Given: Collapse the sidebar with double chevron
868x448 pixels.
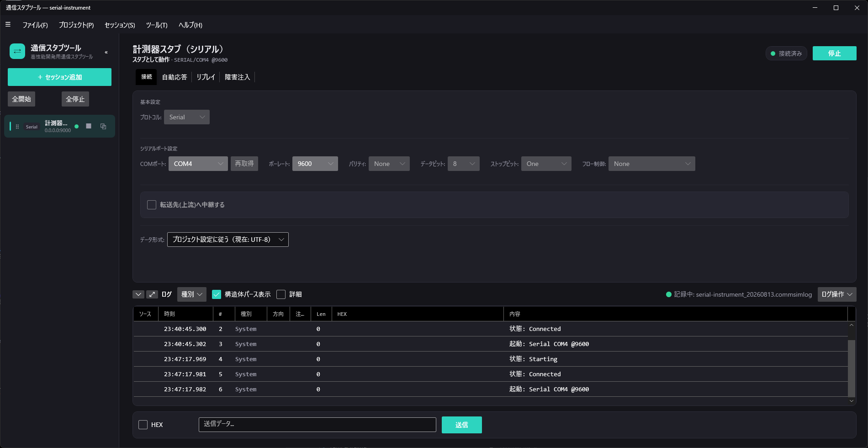Looking at the screenshot, I should tap(106, 52).
